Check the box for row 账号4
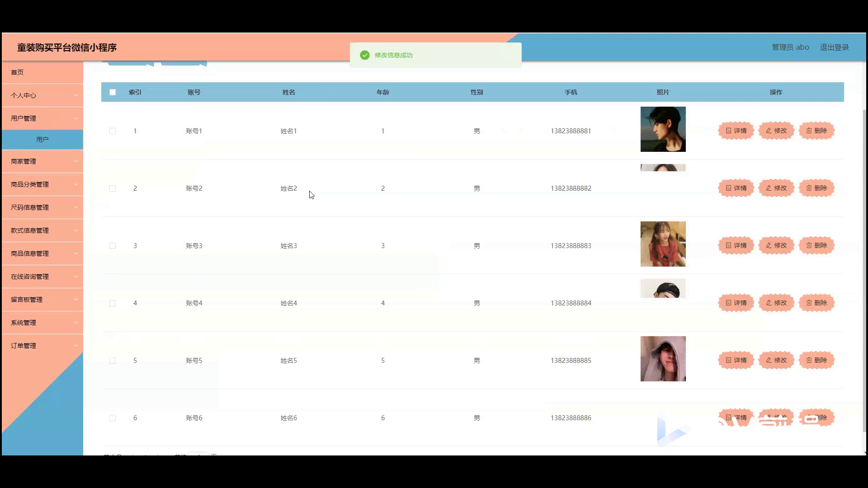Image resolution: width=868 pixels, height=488 pixels. 113,303
